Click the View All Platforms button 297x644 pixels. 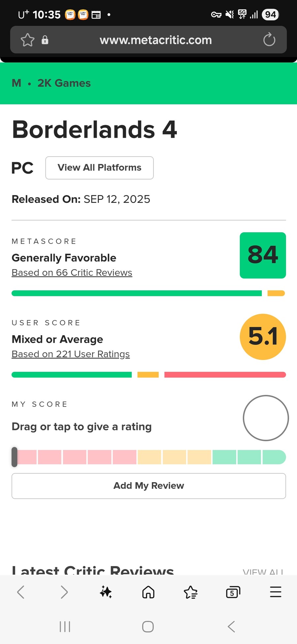(99, 168)
